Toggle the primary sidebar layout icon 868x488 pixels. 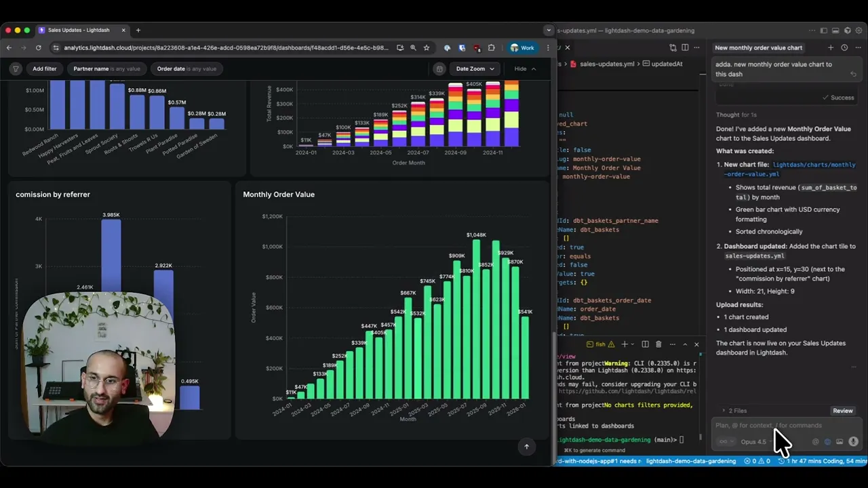(x=824, y=30)
